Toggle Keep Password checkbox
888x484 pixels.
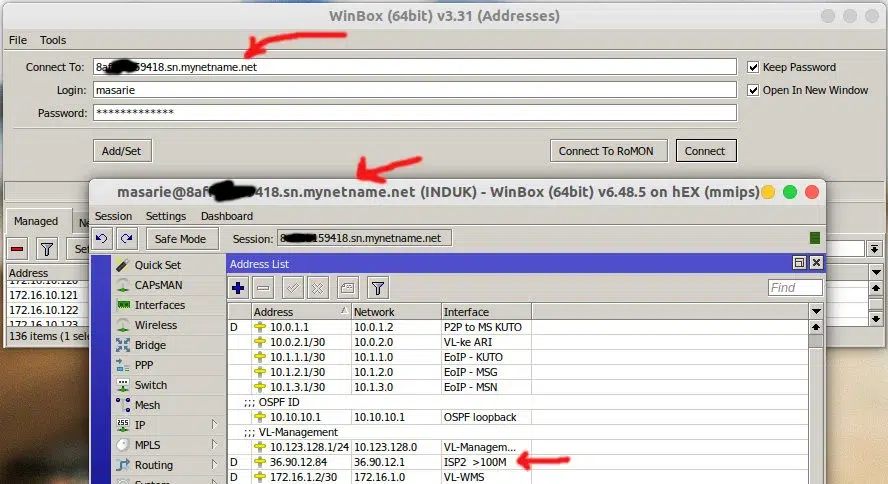[753, 67]
